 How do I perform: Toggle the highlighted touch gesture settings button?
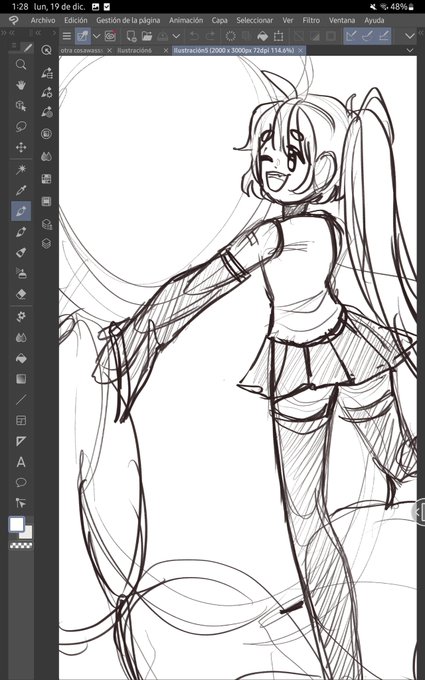(82, 36)
